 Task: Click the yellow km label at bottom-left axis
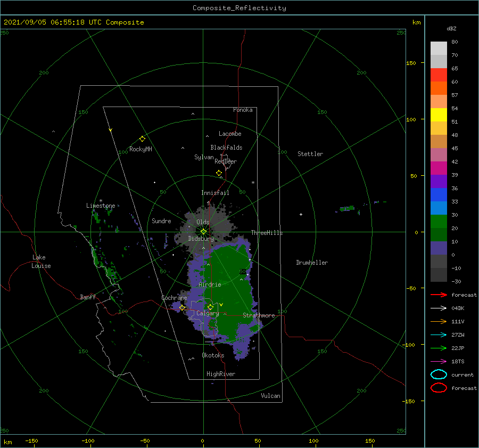pos(8,442)
